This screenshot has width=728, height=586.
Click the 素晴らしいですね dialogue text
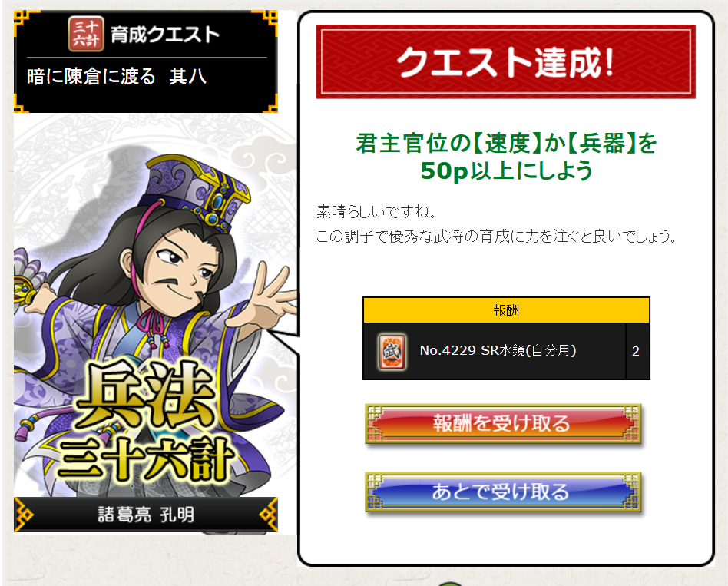pos(376,212)
